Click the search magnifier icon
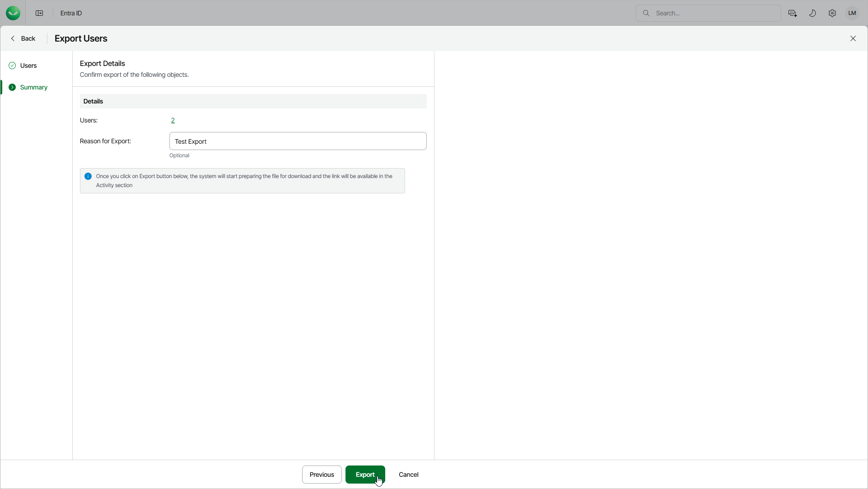Image resolution: width=868 pixels, height=489 pixels. (x=646, y=13)
